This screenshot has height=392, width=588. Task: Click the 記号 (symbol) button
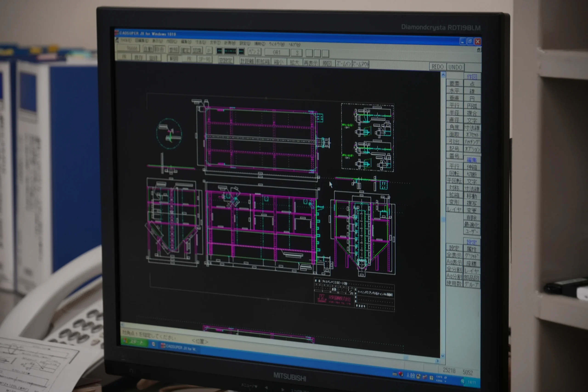coord(455,149)
